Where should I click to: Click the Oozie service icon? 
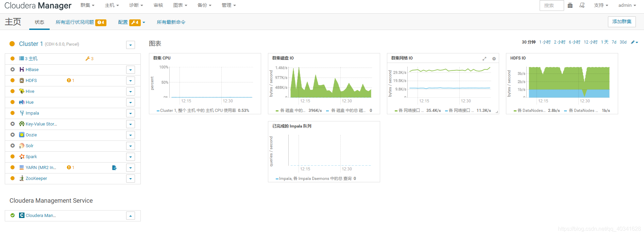click(x=22, y=135)
